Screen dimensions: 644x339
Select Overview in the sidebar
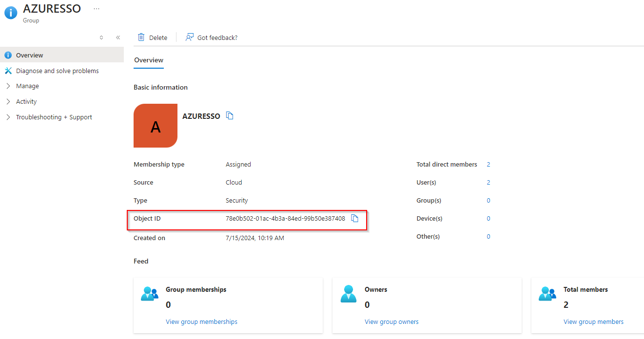click(62, 55)
